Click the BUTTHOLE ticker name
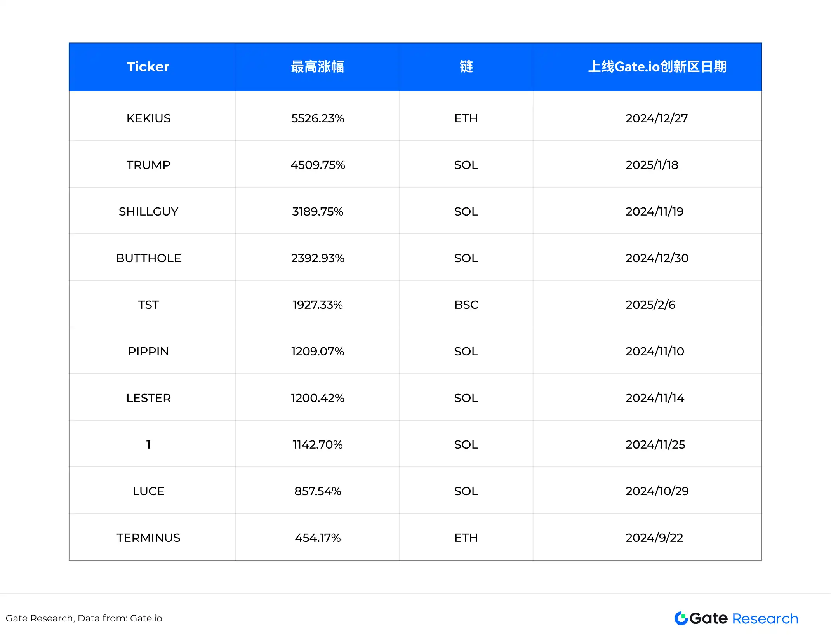831x644 pixels. click(148, 258)
